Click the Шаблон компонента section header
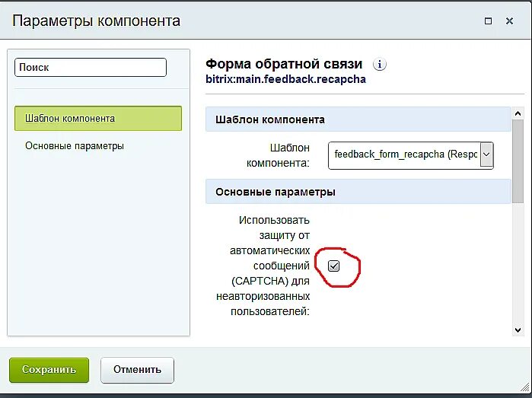Screen dimensions: 532x398 [358, 119]
